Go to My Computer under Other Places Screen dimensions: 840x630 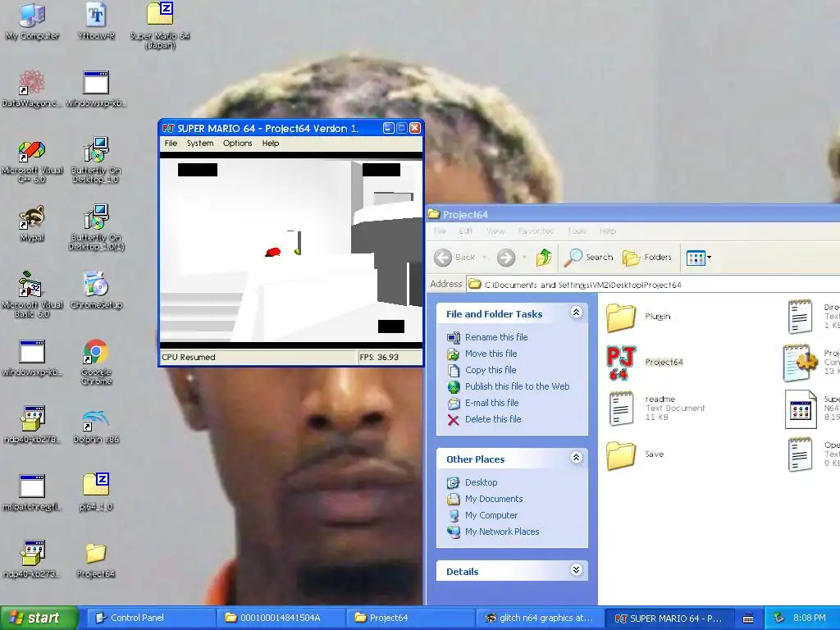pos(491,515)
